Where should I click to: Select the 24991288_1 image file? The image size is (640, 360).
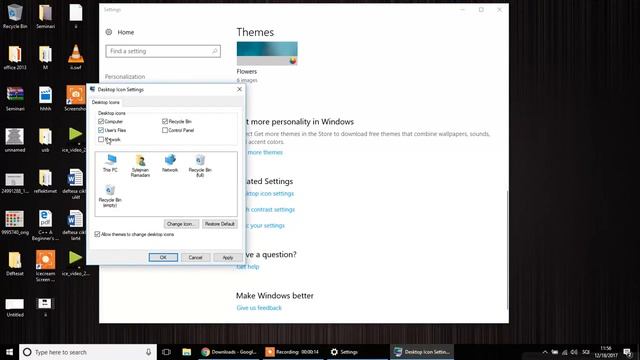pos(15,181)
